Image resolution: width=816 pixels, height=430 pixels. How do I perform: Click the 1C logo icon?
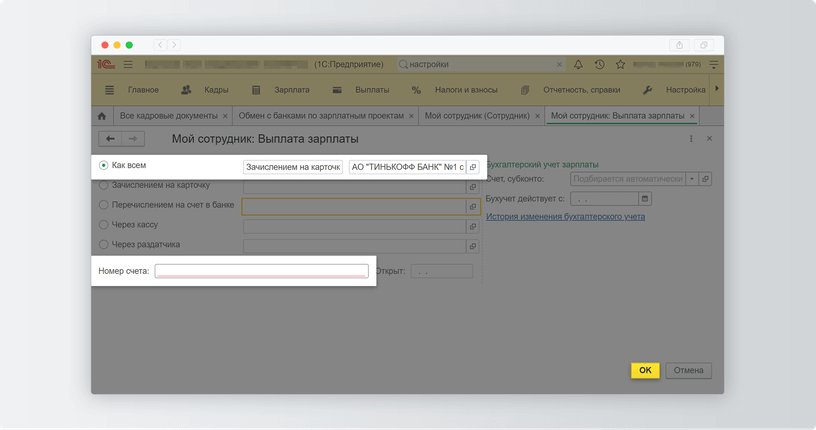pos(106,65)
